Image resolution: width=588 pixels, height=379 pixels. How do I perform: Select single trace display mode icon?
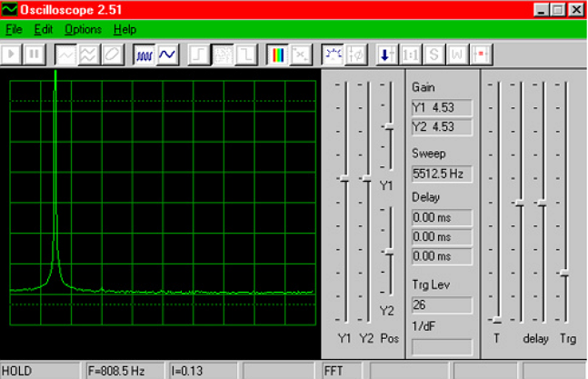(x=65, y=55)
